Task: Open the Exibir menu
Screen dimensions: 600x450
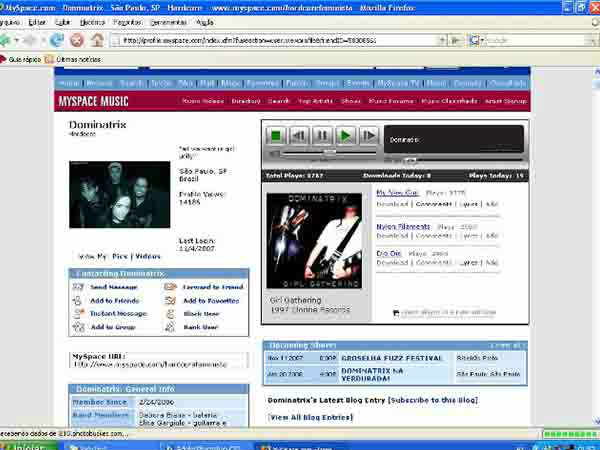Action: pyautogui.click(x=63, y=22)
